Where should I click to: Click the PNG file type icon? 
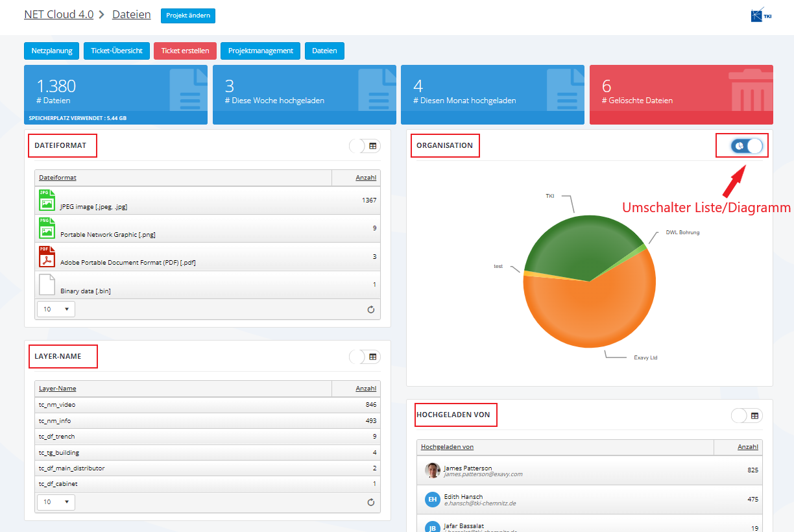coord(47,228)
